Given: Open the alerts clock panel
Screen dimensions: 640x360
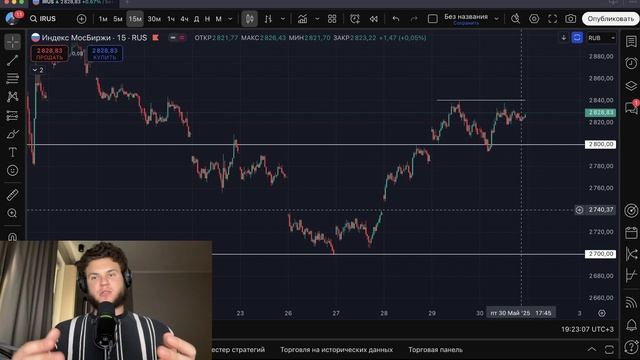Looking at the screenshot, I should tap(631, 63).
